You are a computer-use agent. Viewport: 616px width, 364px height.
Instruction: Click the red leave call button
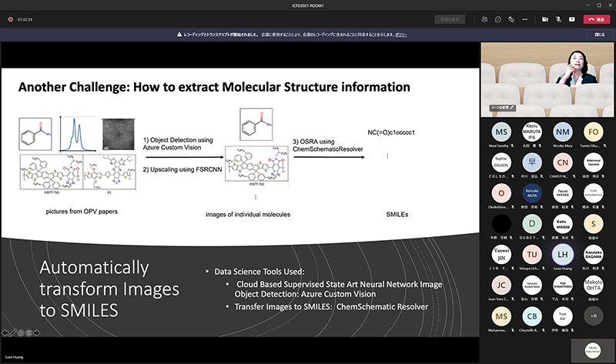point(596,19)
